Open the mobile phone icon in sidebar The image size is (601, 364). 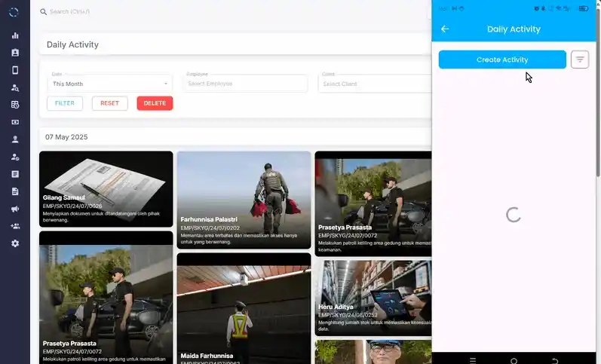pyautogui.click(x=15, y=70)
